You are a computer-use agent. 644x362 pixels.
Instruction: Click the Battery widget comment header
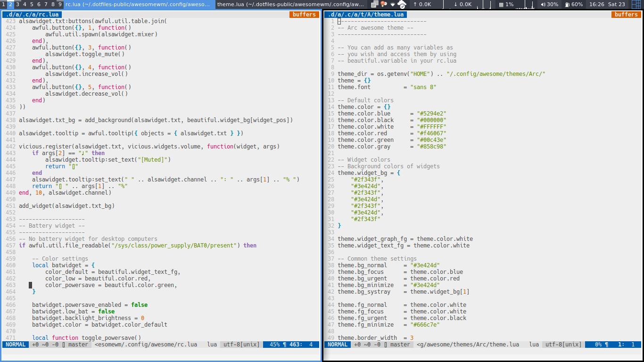point(52,226)
